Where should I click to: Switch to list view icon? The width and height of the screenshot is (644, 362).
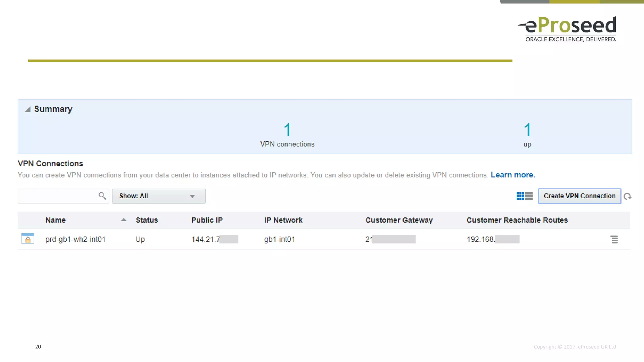(529, 196)
